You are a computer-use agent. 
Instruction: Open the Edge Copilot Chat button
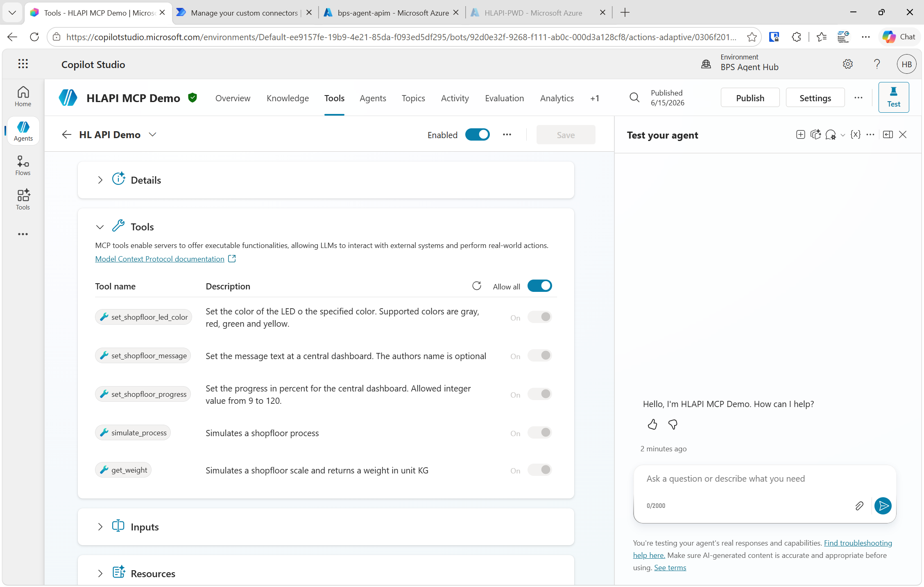click(899, 37)
